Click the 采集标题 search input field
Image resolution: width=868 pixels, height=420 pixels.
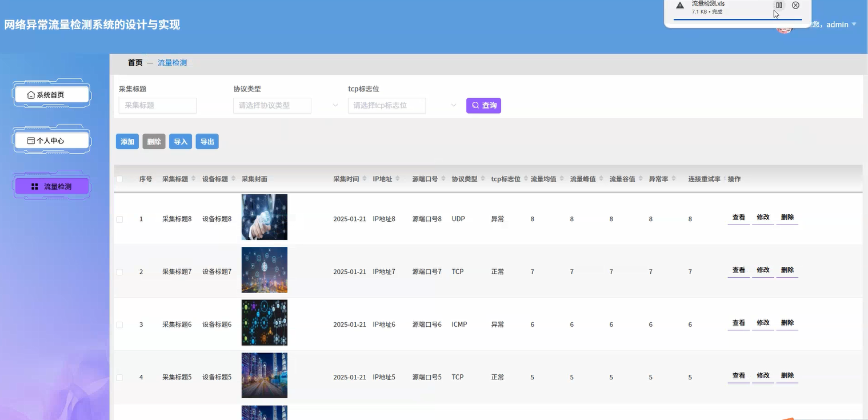(157, 105)
